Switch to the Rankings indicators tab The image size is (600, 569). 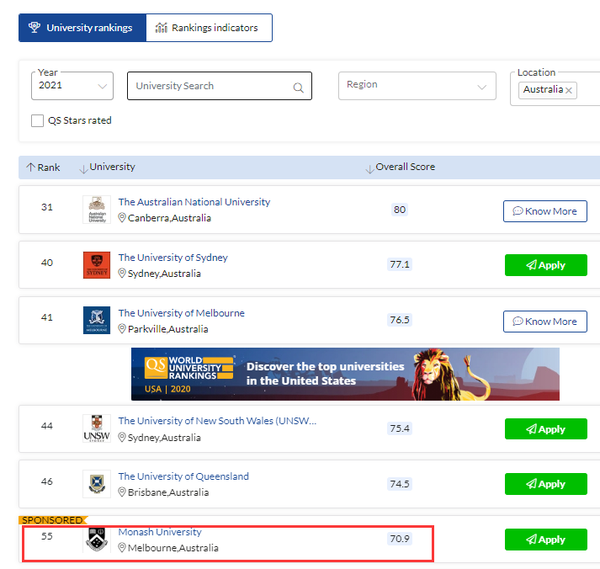point(209,28)
